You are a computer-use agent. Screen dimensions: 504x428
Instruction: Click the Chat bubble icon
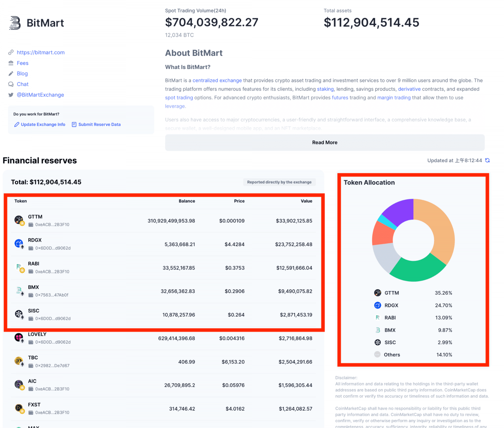point(11,84)
